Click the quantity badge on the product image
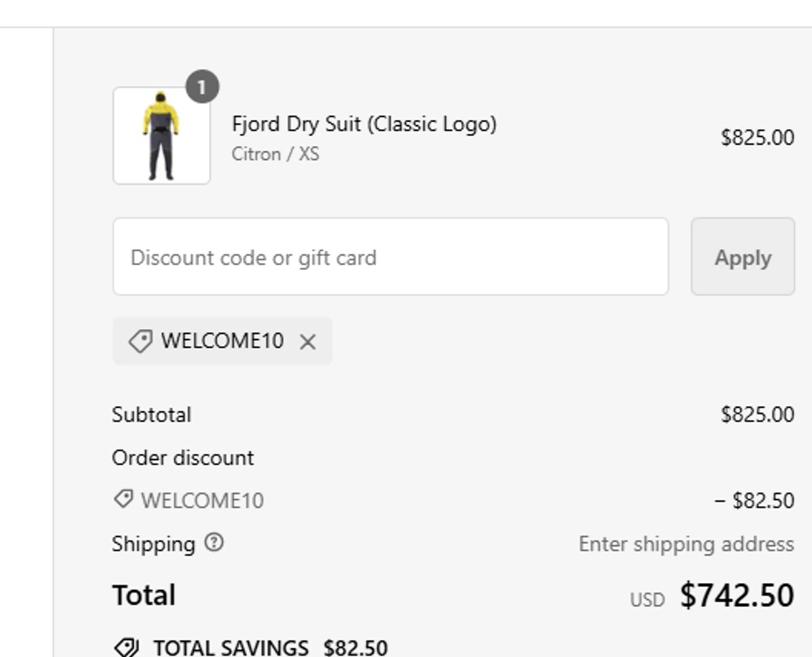Viewport: 812px width, 657px height. coord(202,87)
